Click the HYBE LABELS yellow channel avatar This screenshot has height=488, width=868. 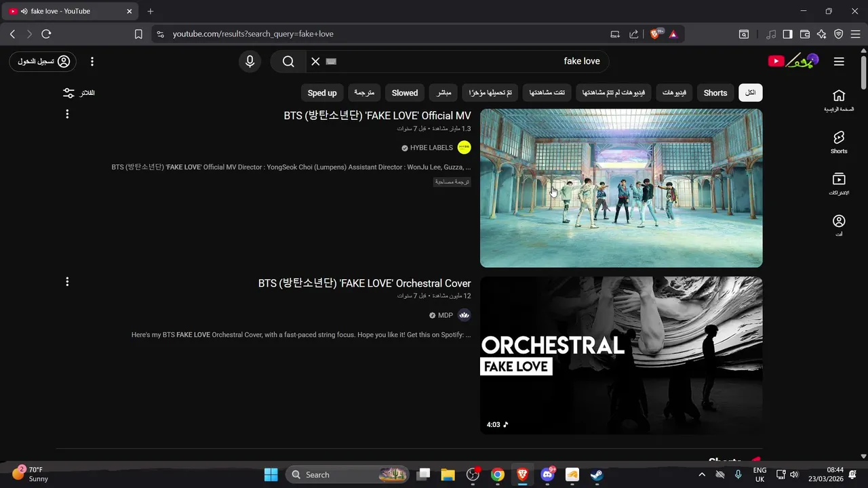465,148
